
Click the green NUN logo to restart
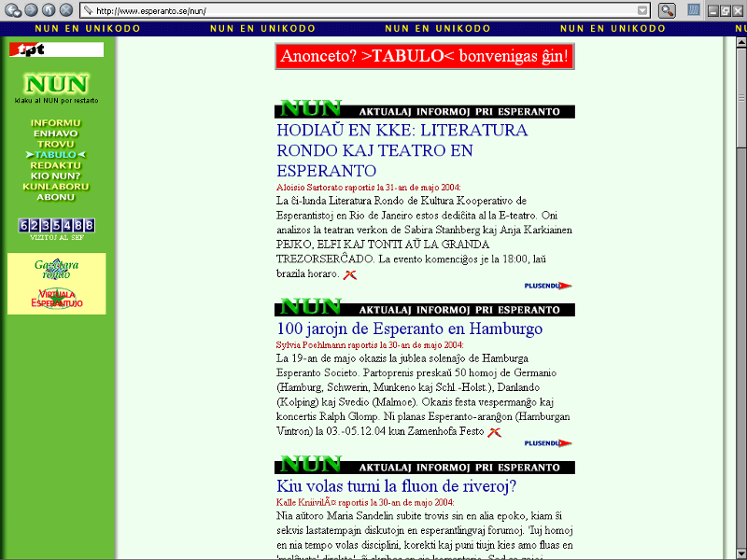click(56, 84)
